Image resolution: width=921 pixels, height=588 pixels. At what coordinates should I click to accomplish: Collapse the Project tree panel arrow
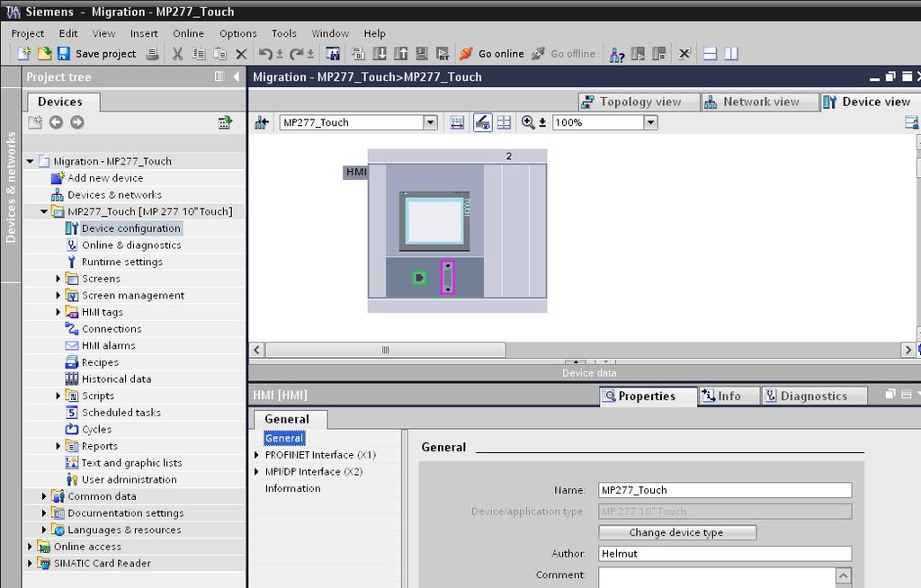tap(237, 76)
